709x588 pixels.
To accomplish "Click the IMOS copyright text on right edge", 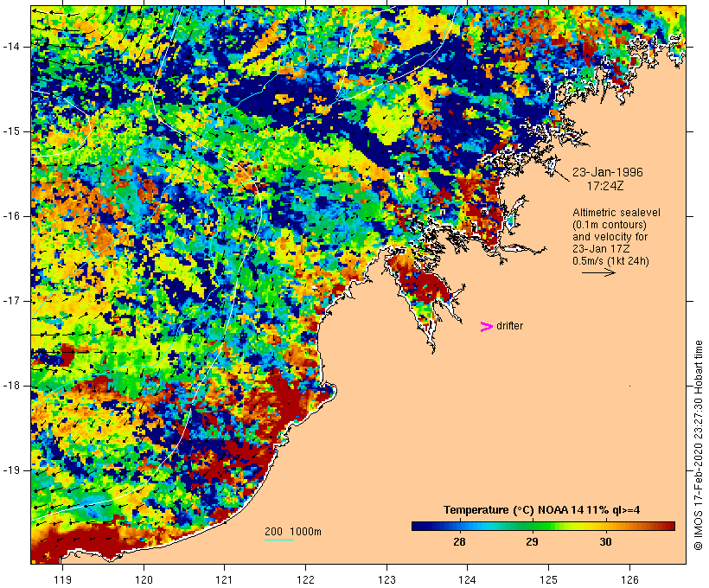I will (699, 444).
